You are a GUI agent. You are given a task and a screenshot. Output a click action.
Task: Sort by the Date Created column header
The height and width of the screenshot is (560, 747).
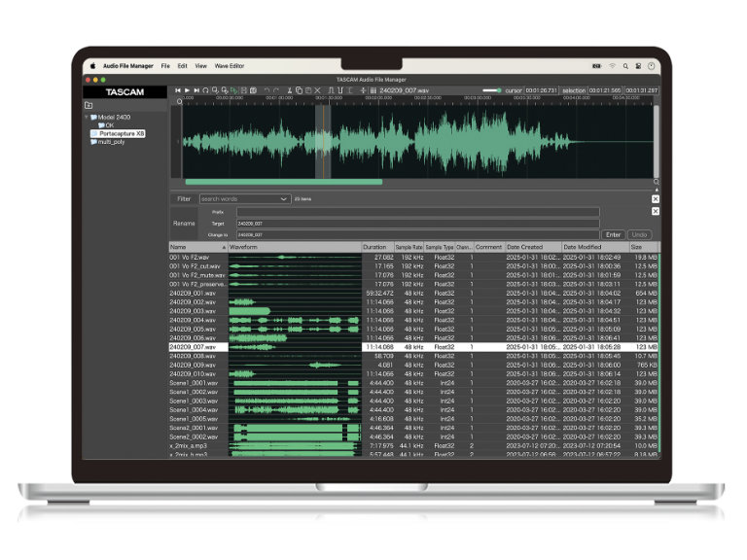click(534, 247)
